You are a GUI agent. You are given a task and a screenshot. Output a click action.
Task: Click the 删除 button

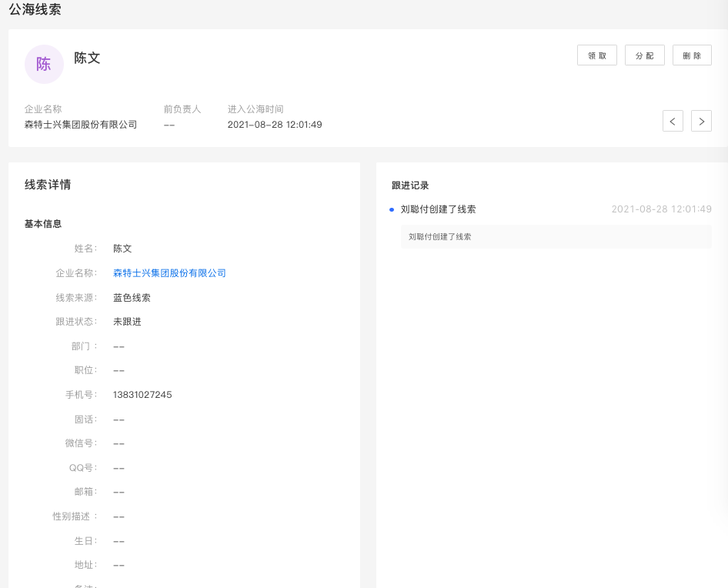pyautogui.click(x=691, y=55)
